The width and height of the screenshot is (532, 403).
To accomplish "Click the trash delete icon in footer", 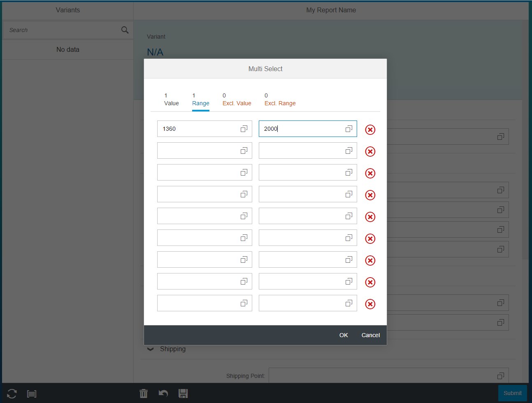I will (143, 394).
